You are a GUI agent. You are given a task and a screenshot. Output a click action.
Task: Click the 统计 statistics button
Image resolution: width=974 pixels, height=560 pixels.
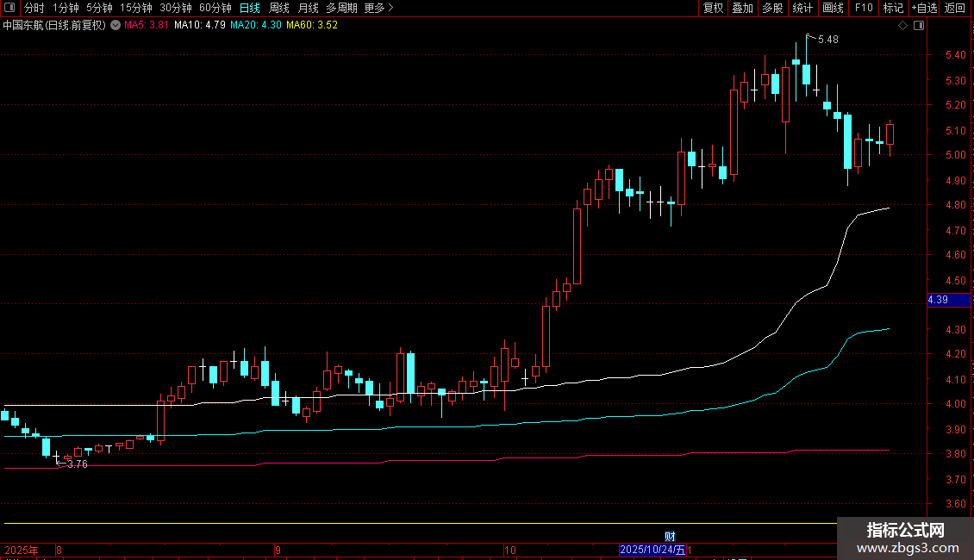tap(802, 8)
